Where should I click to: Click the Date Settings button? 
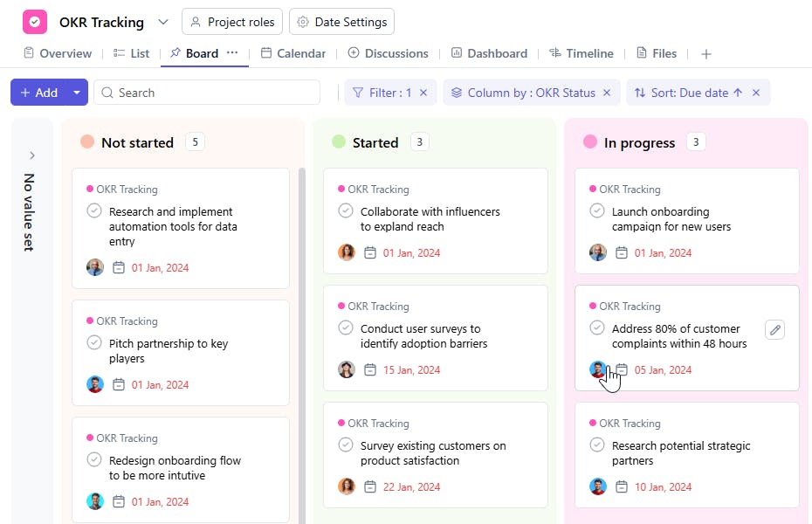(x=342, y=22)
